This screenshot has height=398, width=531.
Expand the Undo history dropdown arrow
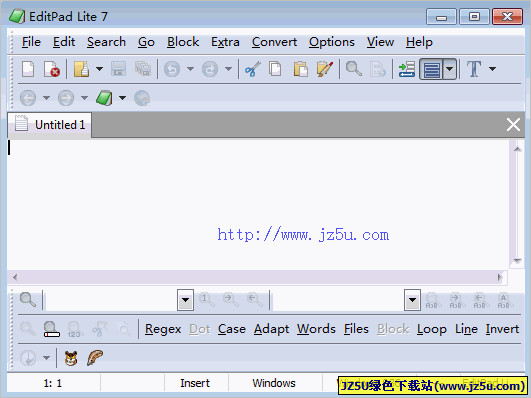[x=191, y=69]
